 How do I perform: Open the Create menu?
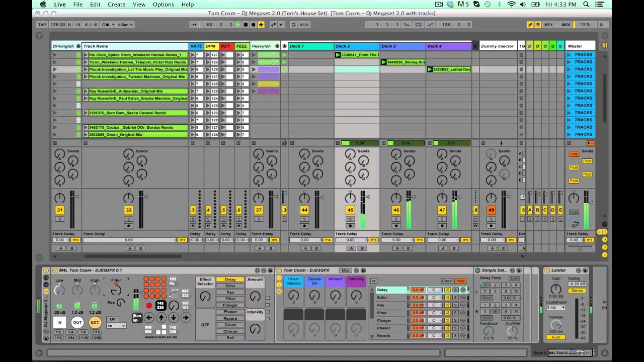(x=116, y=5)
